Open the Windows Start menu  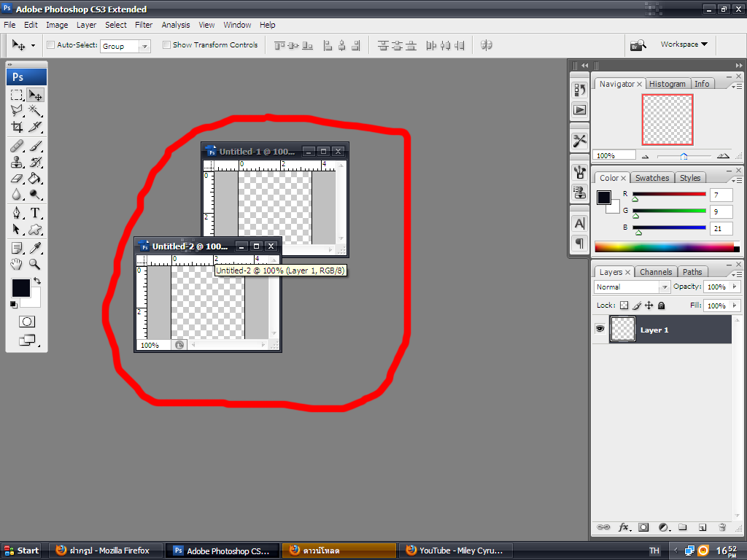pyautogui.click(x=21, y=551)
